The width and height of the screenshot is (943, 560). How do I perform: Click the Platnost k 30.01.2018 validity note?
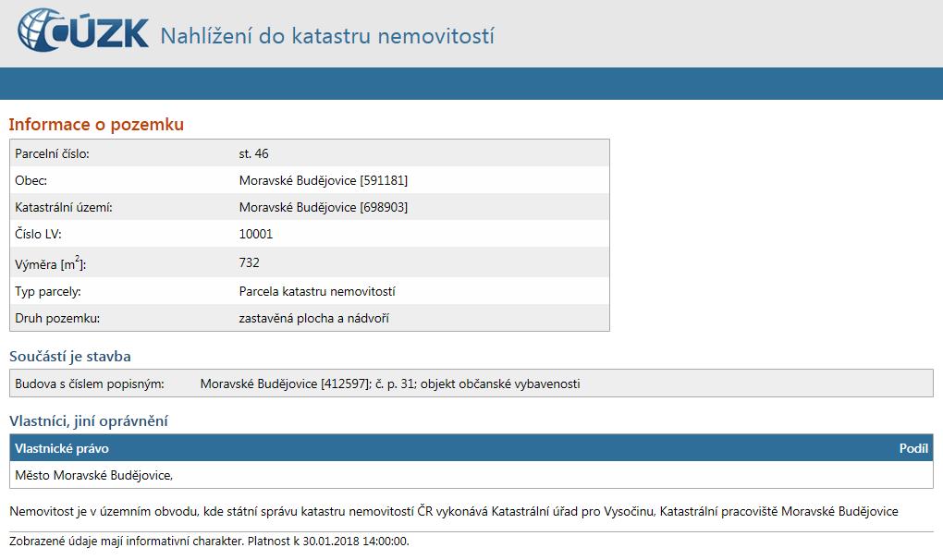click(209, 542)
